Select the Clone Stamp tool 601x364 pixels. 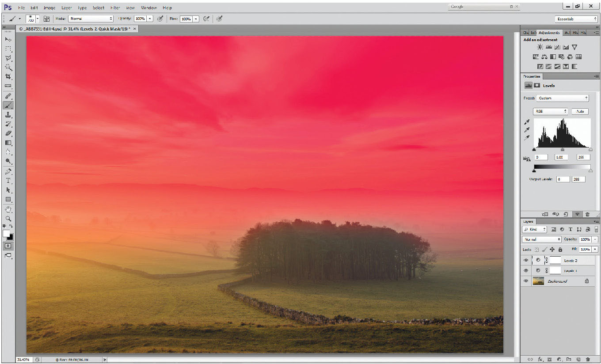point(8,115)
